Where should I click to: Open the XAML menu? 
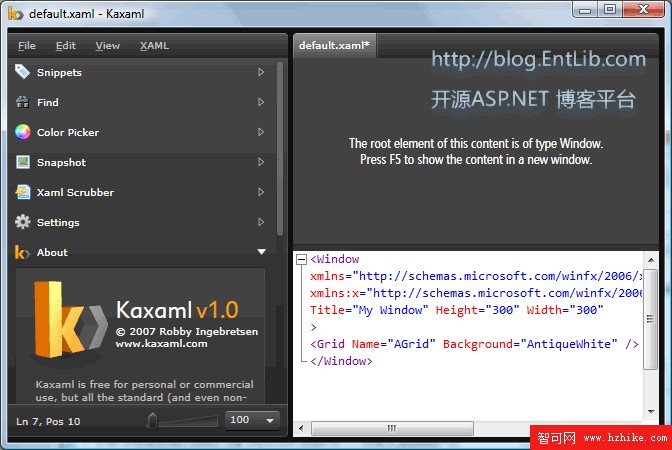pyautogui.click(x=154, y=45)
